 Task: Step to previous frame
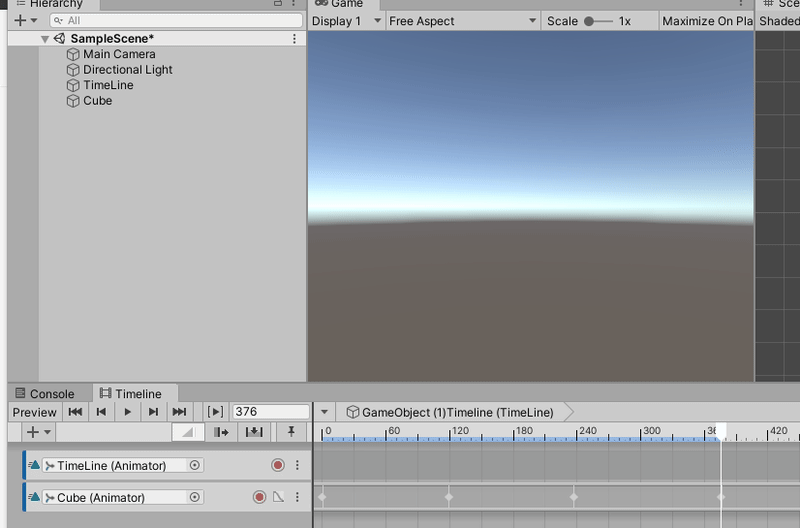(101, 412)
